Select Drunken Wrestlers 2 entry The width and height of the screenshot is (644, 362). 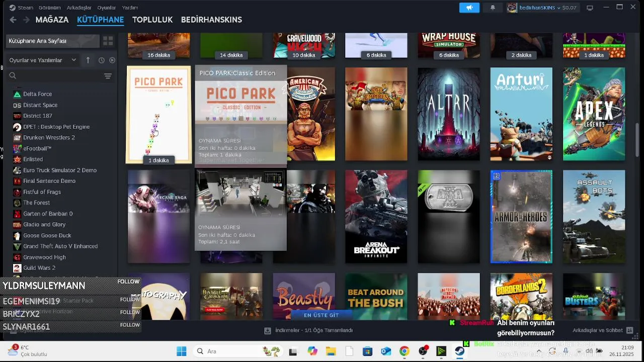[49, 137]
